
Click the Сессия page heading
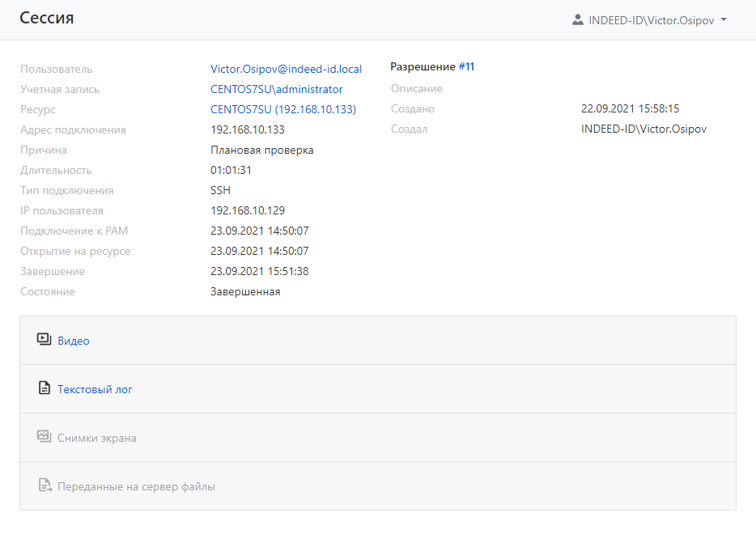coord(47,18)
